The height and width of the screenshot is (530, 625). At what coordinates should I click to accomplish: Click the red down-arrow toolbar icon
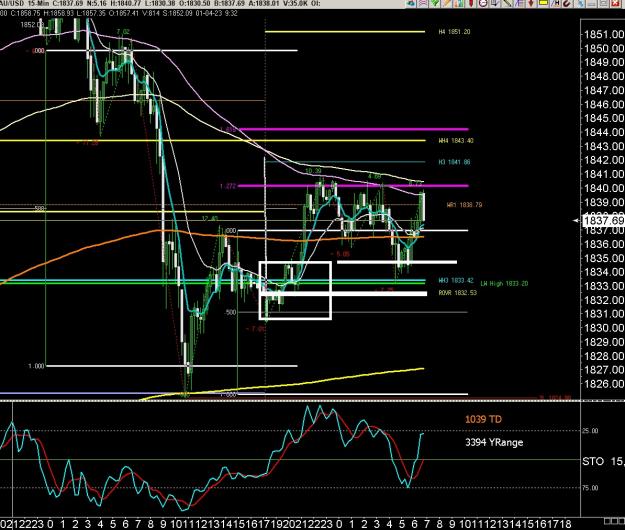coord(531,3)
